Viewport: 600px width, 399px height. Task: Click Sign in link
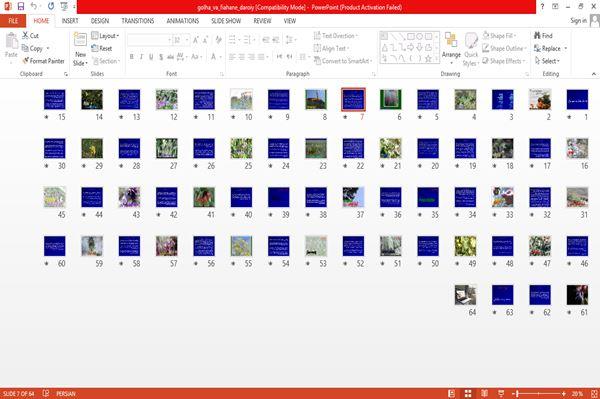[578, 21]
